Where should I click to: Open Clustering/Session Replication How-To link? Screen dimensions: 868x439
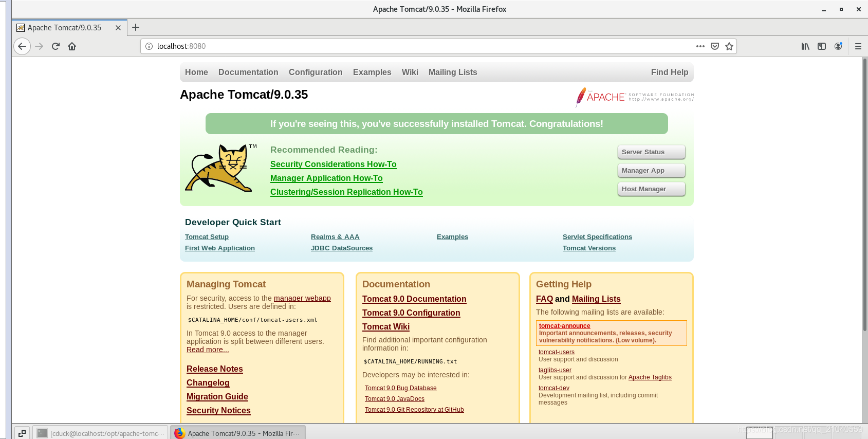coord(346,192)
